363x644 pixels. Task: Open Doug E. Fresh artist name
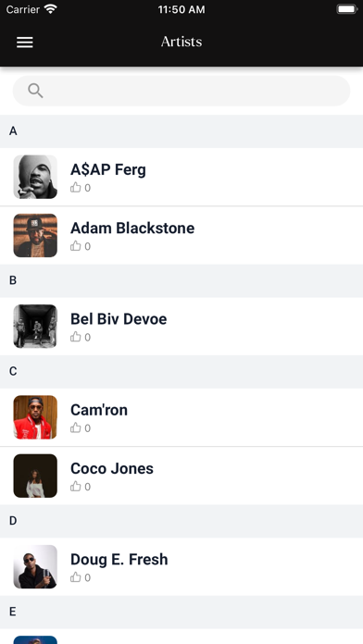click(119, 560)
